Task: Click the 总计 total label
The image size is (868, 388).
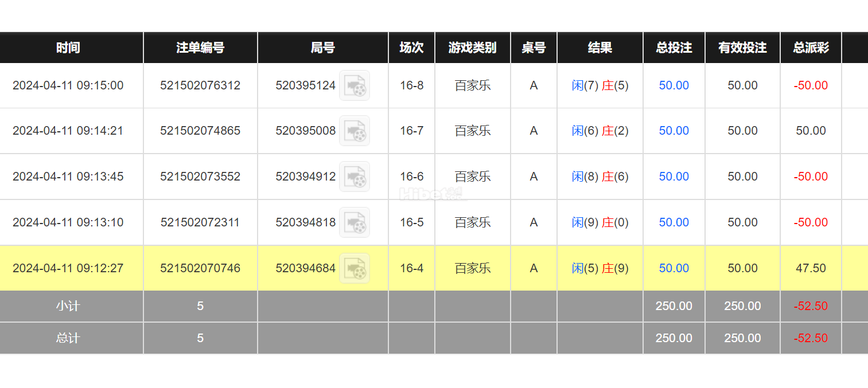Action: pos(68,338)
